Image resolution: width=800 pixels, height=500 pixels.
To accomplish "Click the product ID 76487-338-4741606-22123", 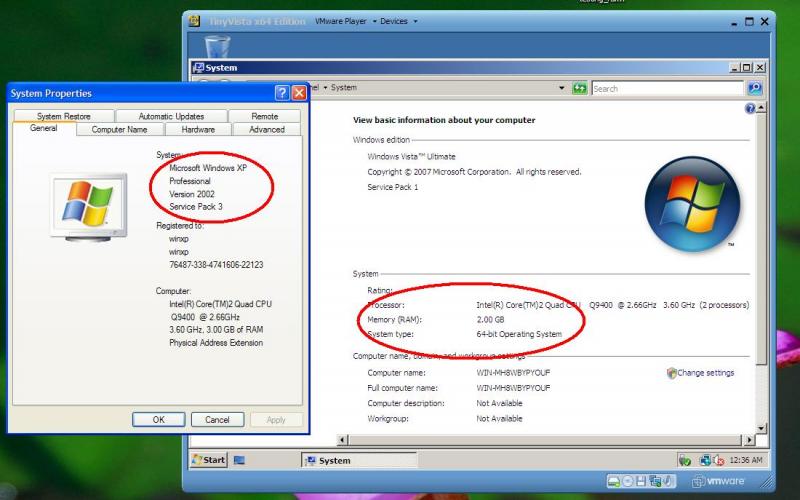I will [x=216, y=265].
